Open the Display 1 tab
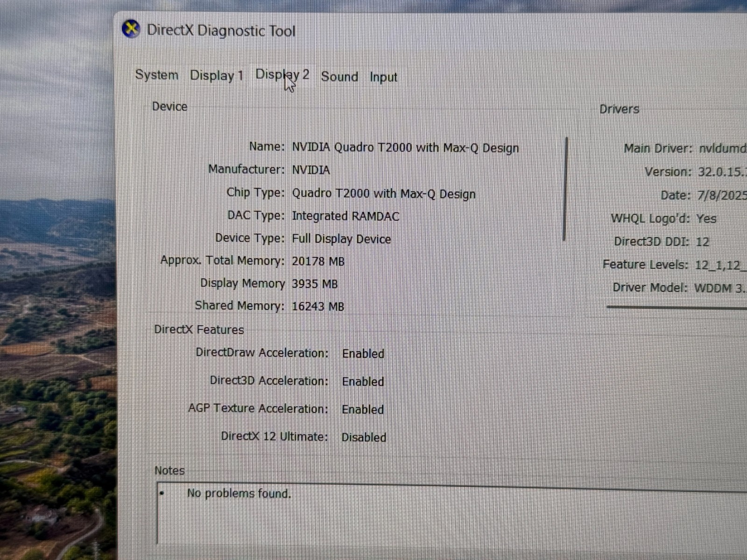747x560 pixels. [x=217, y=76]
